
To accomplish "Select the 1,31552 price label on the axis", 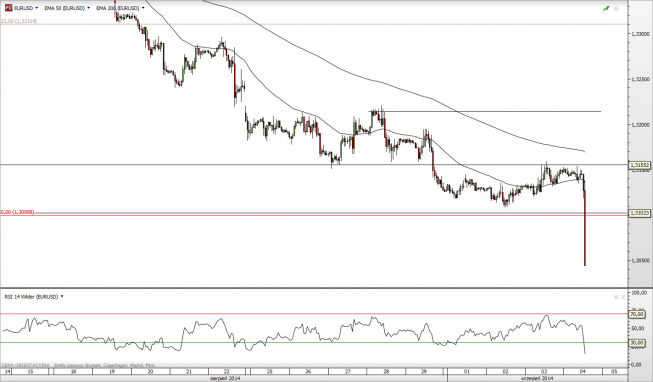I will click(x=640, y=165).
